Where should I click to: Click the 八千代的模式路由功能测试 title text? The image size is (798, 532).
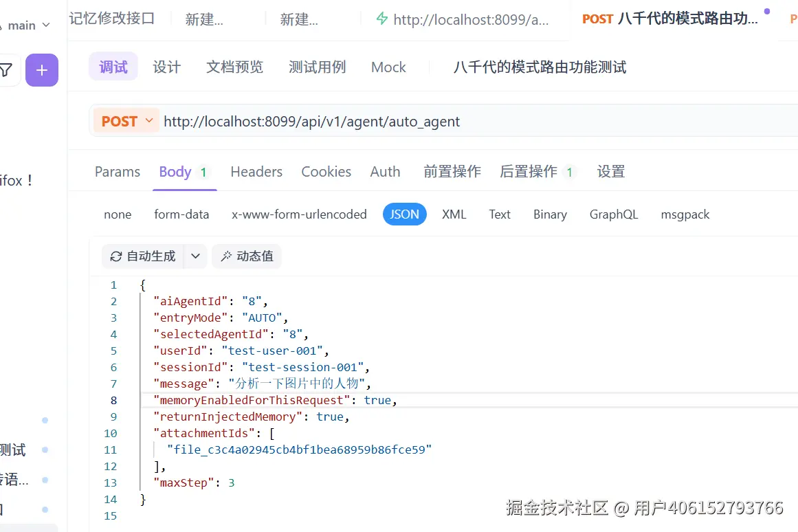click(x=540, y=67)
